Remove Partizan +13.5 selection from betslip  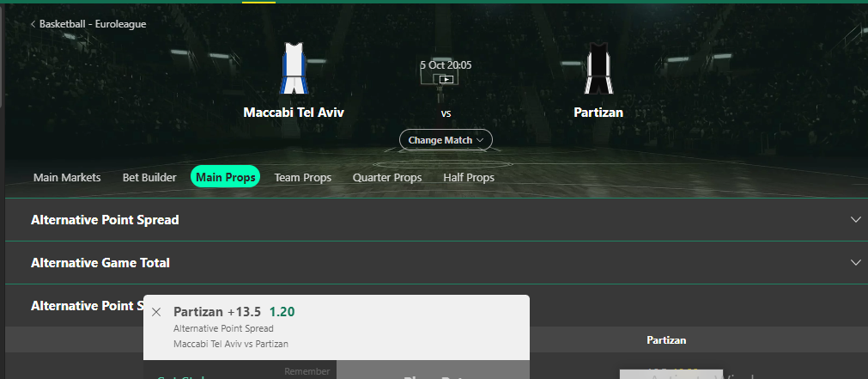point(156,312)
